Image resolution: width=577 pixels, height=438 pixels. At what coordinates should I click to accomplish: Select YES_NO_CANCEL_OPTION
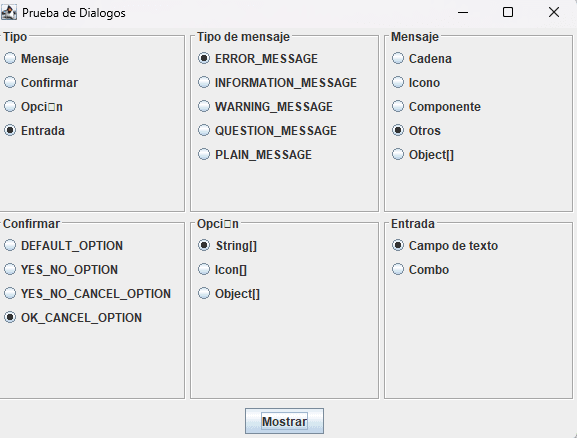coord(88,293)
